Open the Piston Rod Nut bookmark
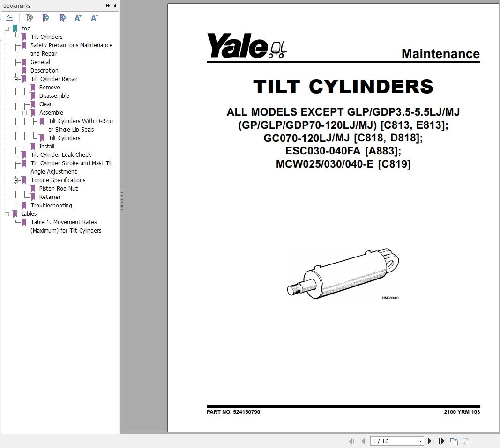This screenshot has width=500, height=448. [59, 189]
